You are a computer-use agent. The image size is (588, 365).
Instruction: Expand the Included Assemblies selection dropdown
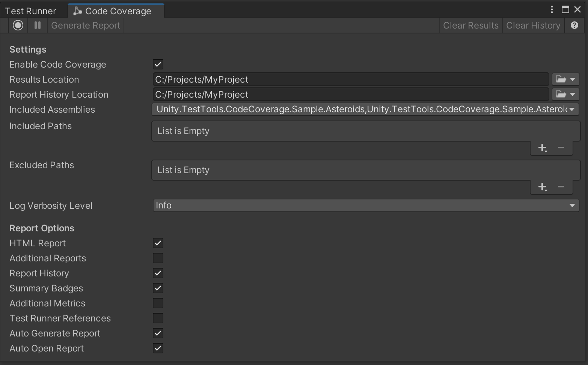[x=572, y=109]
